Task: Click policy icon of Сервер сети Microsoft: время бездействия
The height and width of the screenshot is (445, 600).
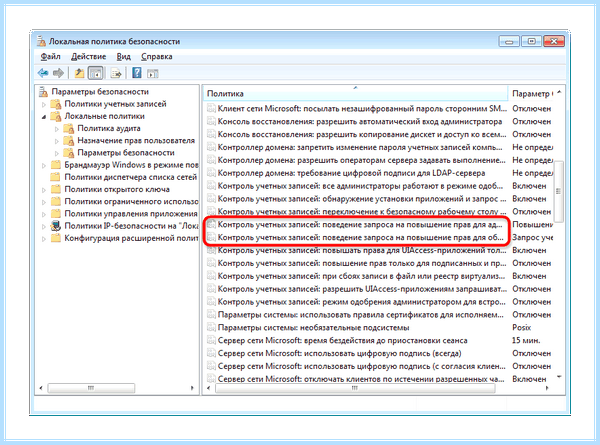Action: coord(211,341)
